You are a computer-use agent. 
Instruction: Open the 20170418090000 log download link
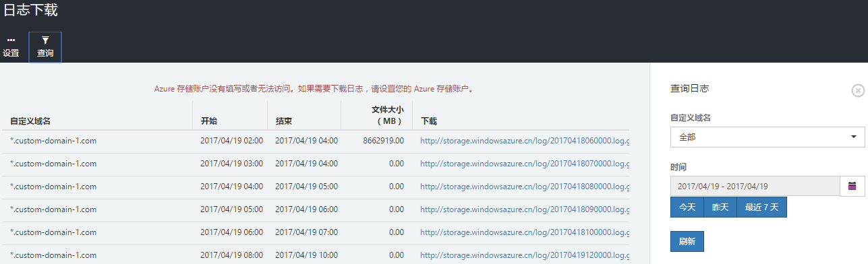[525, 209]
